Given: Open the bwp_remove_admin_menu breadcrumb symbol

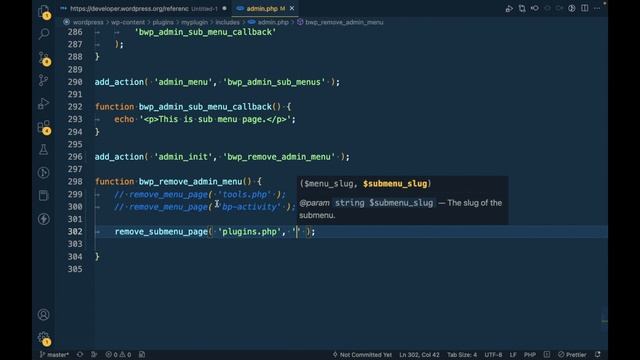Looking at the screenshot, I should pos(344,22).
